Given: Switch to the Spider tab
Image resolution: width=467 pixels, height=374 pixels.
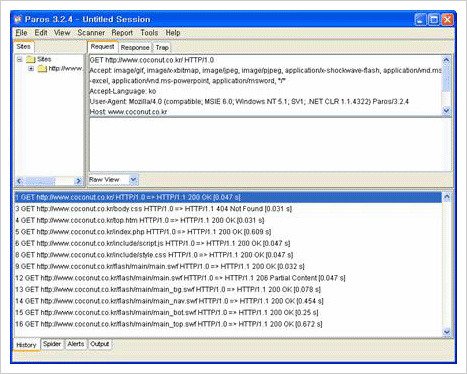Looking at the screenshot, I should click(52, 344).
